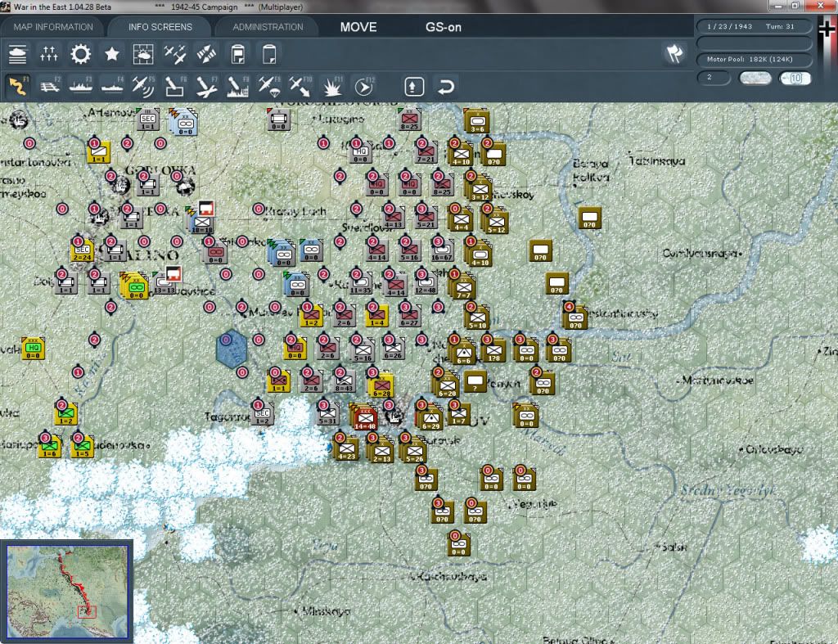Select the 11=35 unit counter
838x644 pixels.
pyautogui.click(x=361, y=283)
